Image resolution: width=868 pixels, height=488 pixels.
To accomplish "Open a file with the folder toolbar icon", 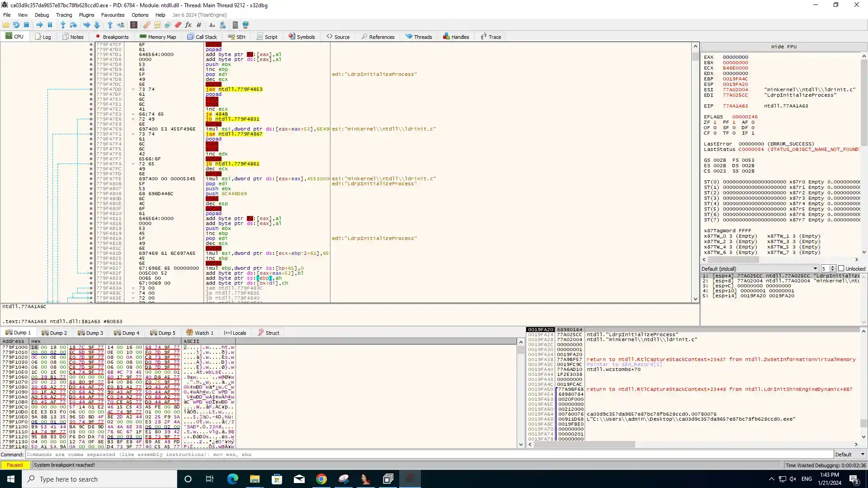I will 6,25.
